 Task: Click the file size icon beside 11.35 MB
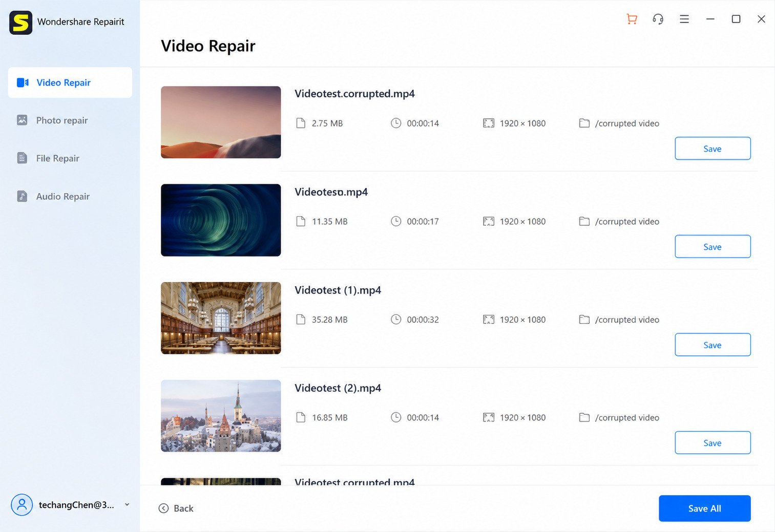pos(301,221)
